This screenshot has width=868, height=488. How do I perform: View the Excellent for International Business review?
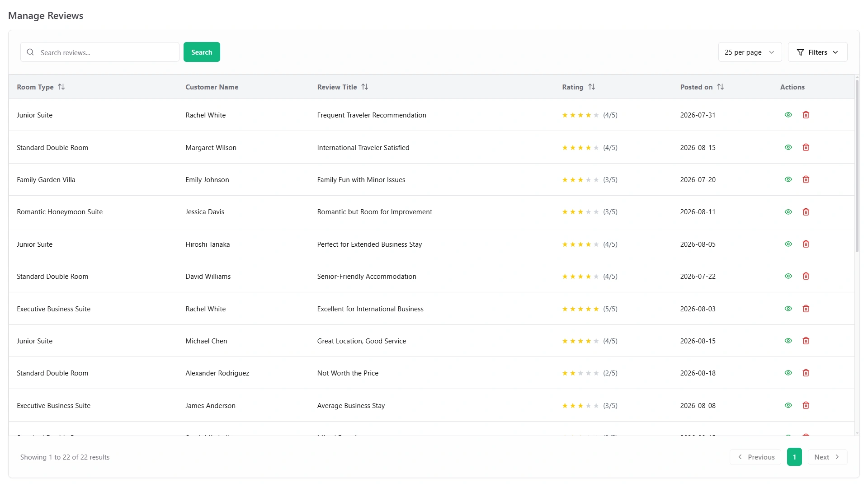[x=788, y=309]
